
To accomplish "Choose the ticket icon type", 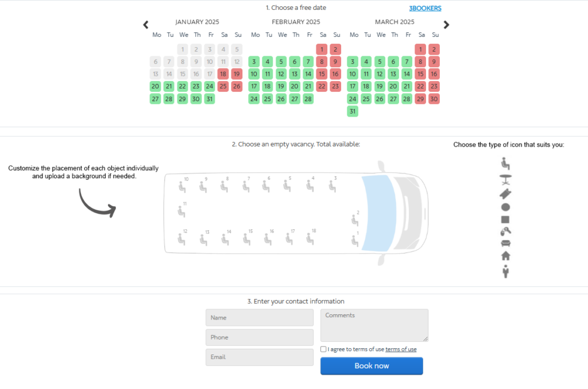I will click(505, 194).
